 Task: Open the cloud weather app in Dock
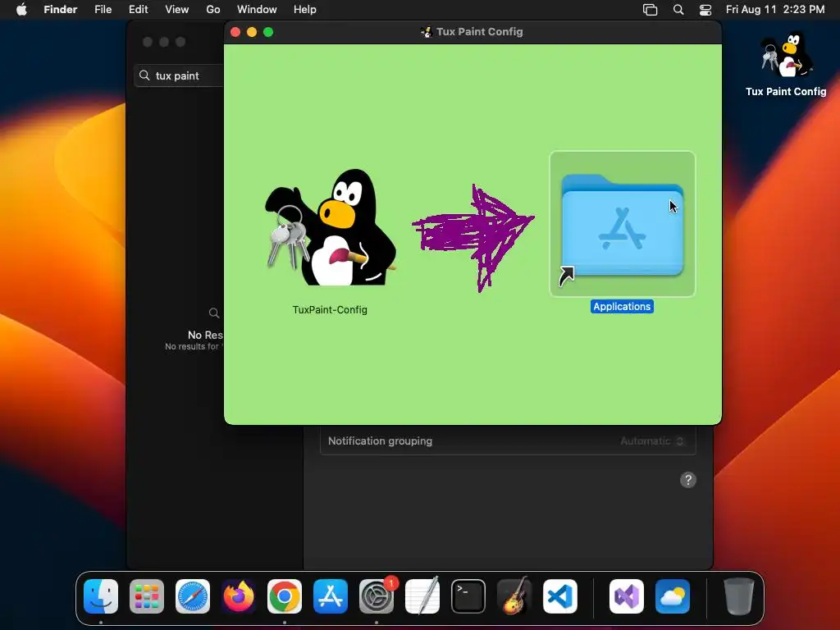(x=673, y=596)
